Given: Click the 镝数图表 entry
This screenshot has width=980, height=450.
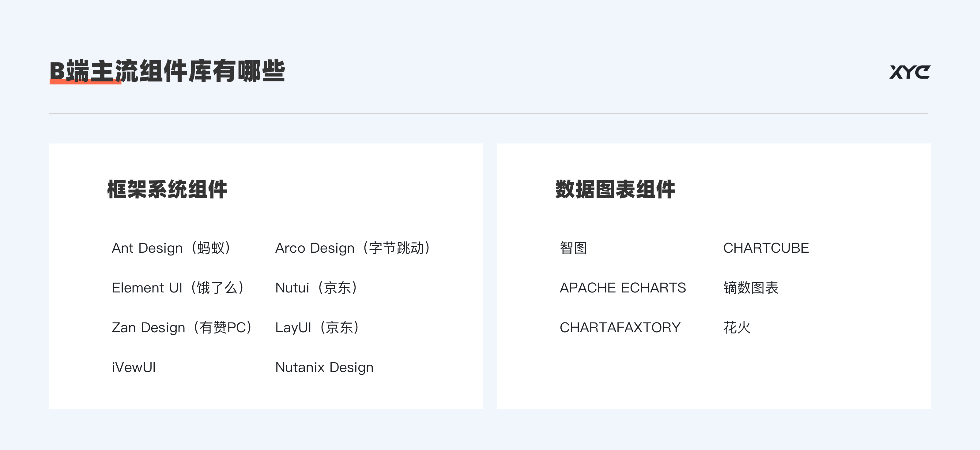Looking at the screenshot, I should click(x=751, y=288).
